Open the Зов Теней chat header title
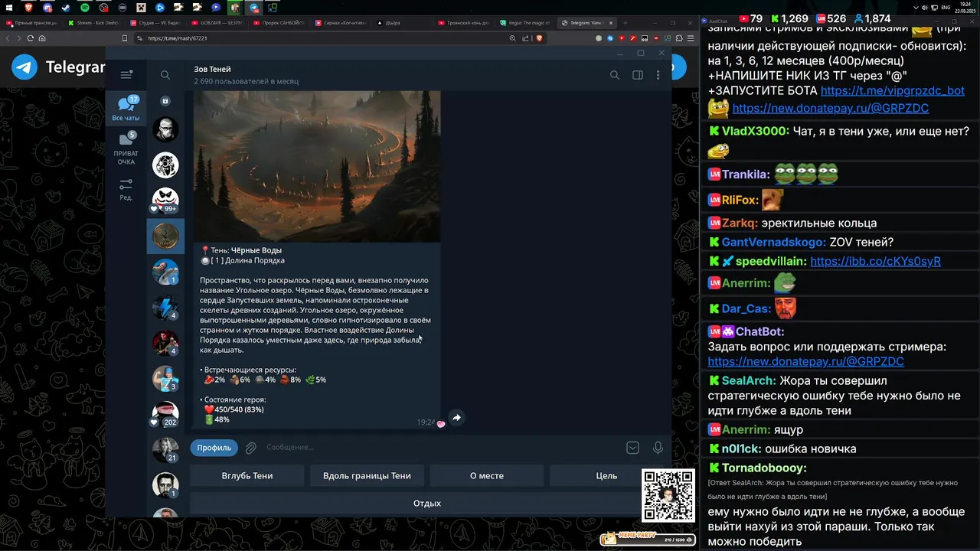 [212, 69]
